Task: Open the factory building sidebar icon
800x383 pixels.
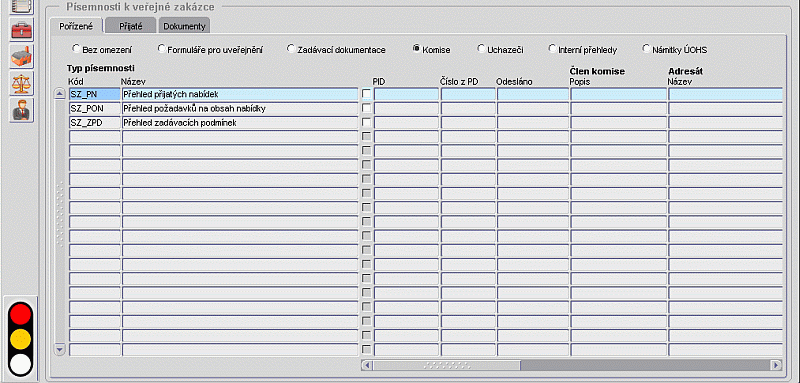Action: pos(21,56)
